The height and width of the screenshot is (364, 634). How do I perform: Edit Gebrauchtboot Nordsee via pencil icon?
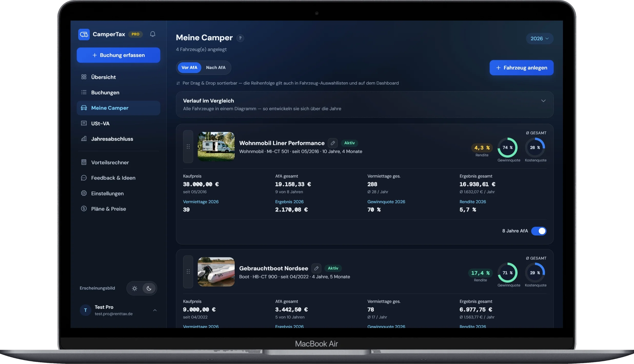(316, 268)
